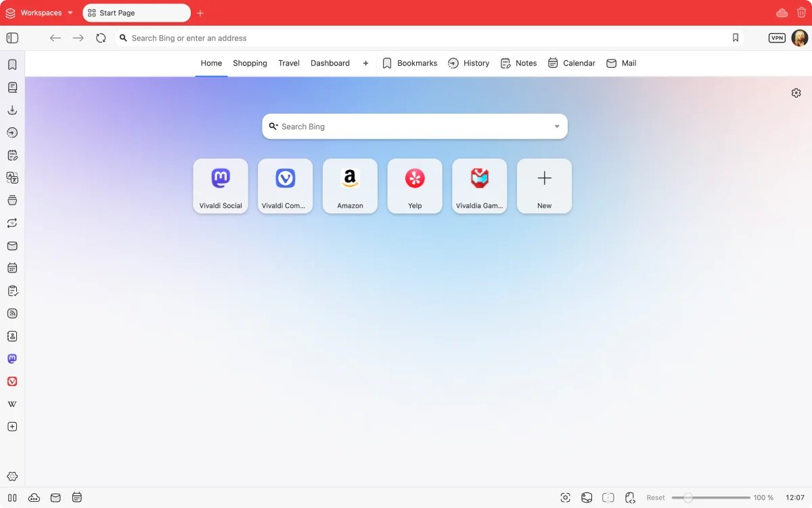
Task: Open the Feeds panel icon
Action: (12, 314)
